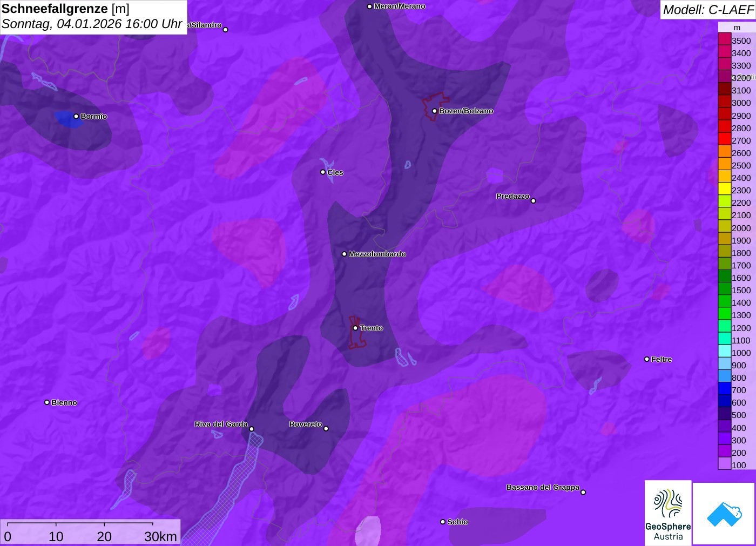Click the Bienno city marker dot
The image size is (756, 546).
coord(47,402)
